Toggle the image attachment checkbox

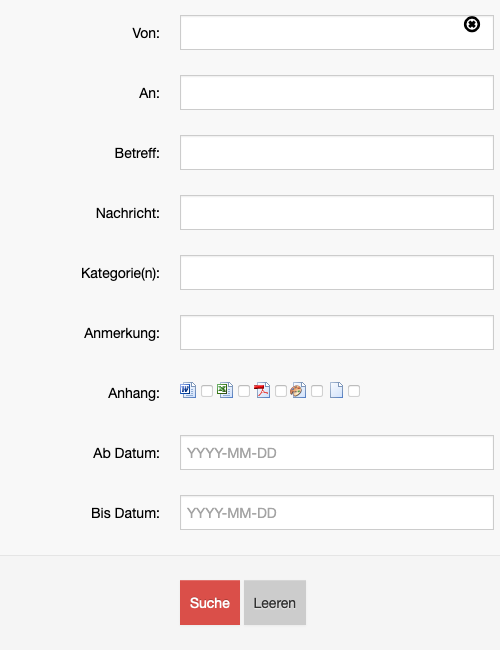(317, 391)
